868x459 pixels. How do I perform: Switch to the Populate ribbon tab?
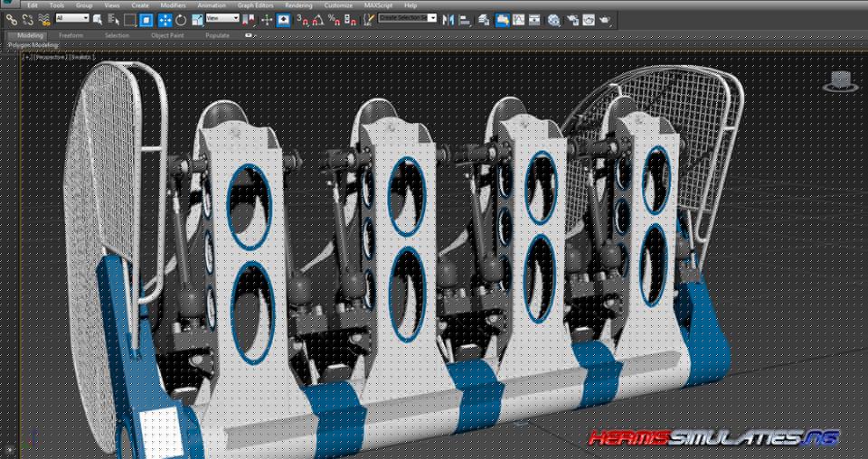(217, 36)
